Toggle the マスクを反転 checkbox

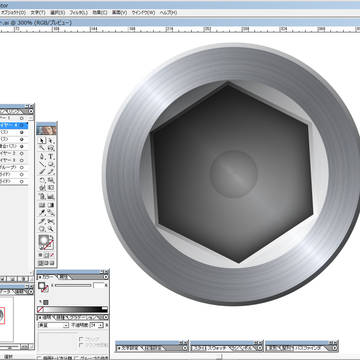tap(81, 345)
